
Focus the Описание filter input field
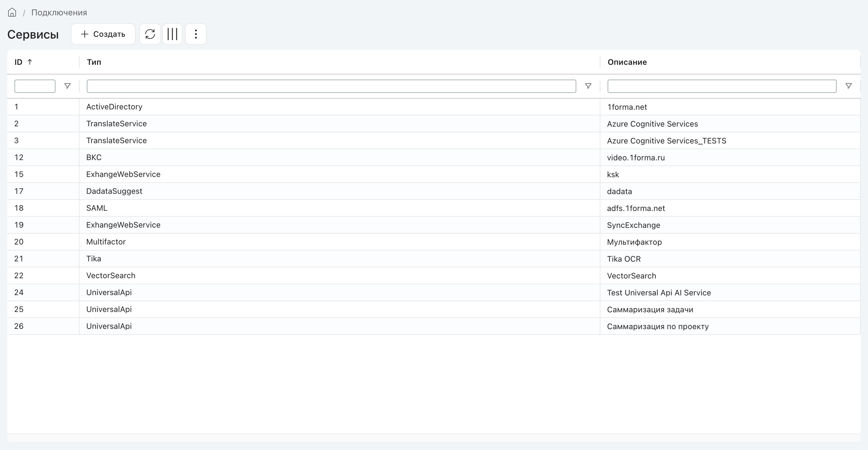(x=722, y=86)
